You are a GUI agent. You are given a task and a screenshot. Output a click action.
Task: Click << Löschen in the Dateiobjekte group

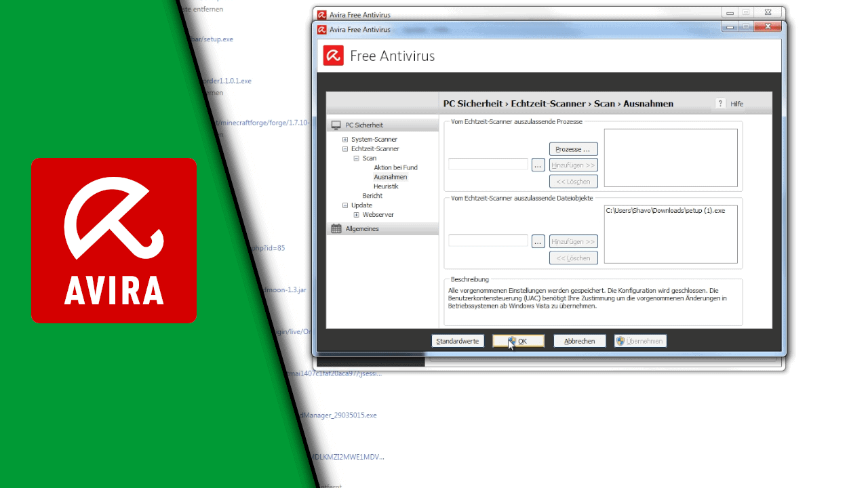573,258
